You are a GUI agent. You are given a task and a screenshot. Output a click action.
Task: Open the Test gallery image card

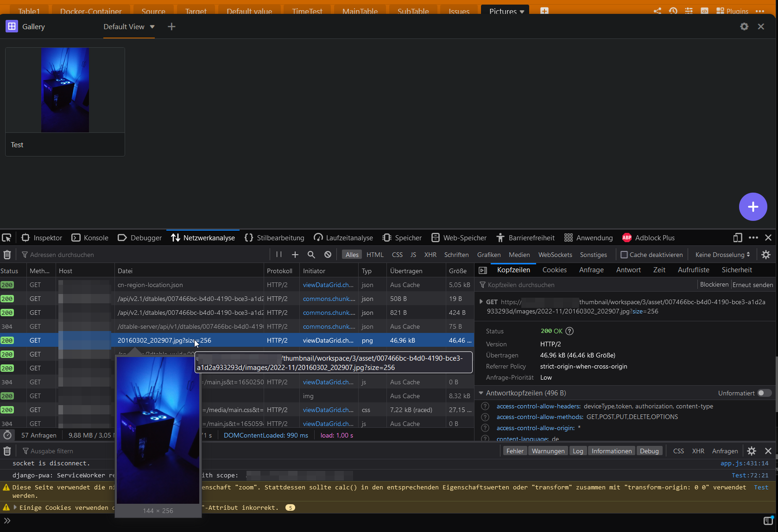click(65, 102)
